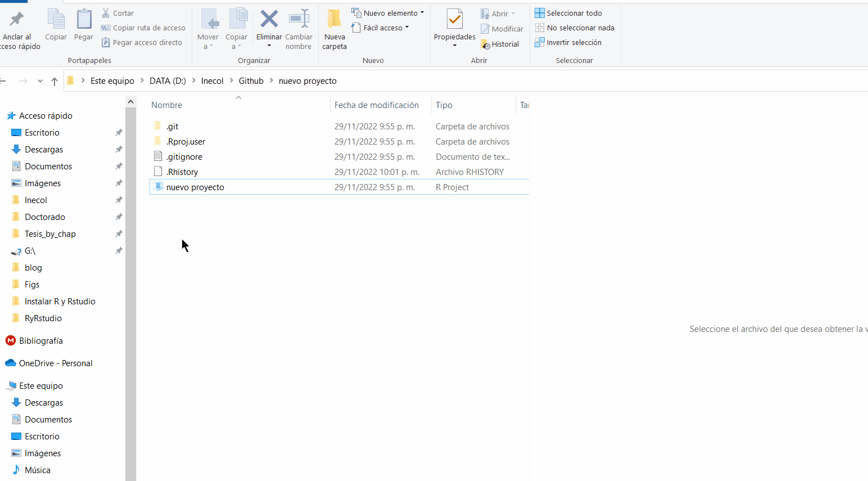
Task: Open Descargas under Acceso rápido
Action: 44,150
